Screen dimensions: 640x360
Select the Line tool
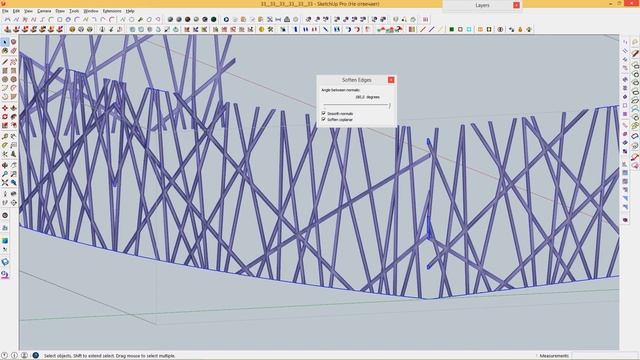coord(5,62)
